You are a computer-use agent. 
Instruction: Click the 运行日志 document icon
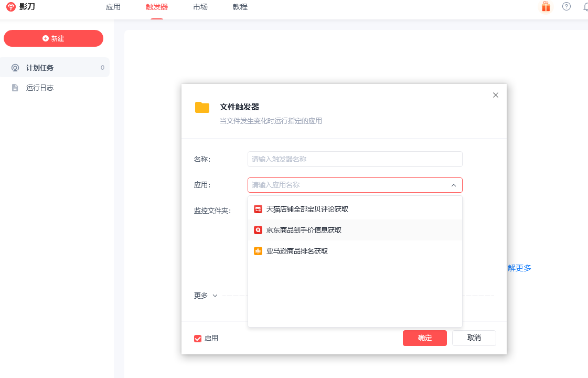pyautogui.click(x=15, y=88)
